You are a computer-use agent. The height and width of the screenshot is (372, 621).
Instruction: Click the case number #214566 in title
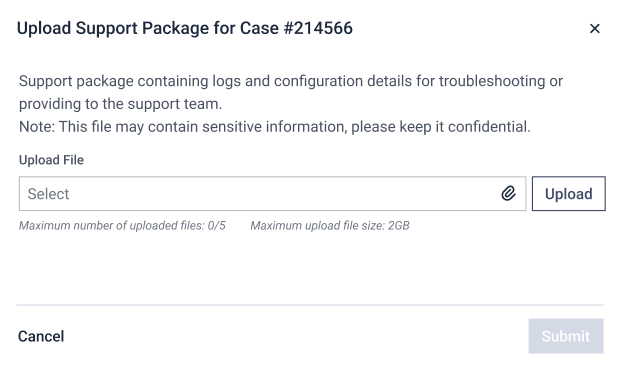point(318,29)
